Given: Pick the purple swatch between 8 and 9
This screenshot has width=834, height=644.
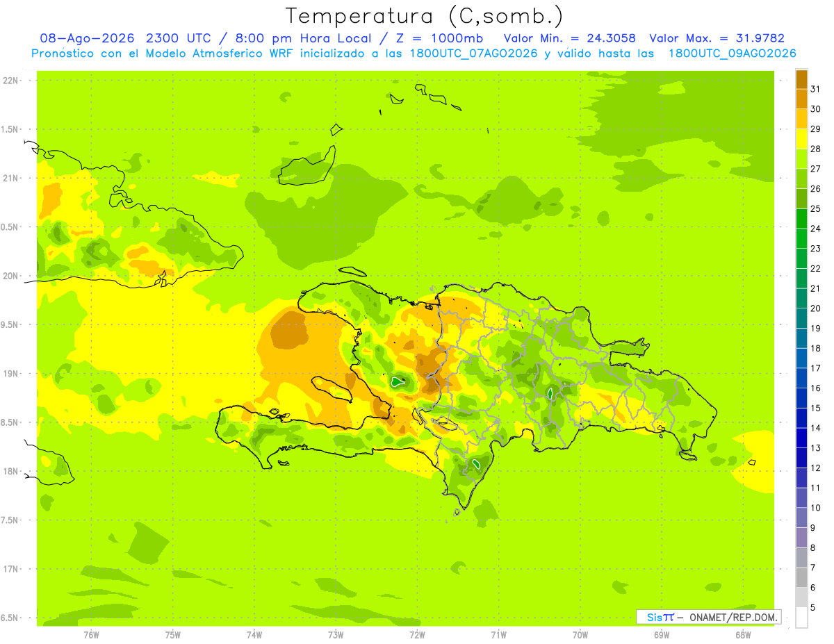Looking at the screenshot, I should pyautogui.click(x=802, y=538).
